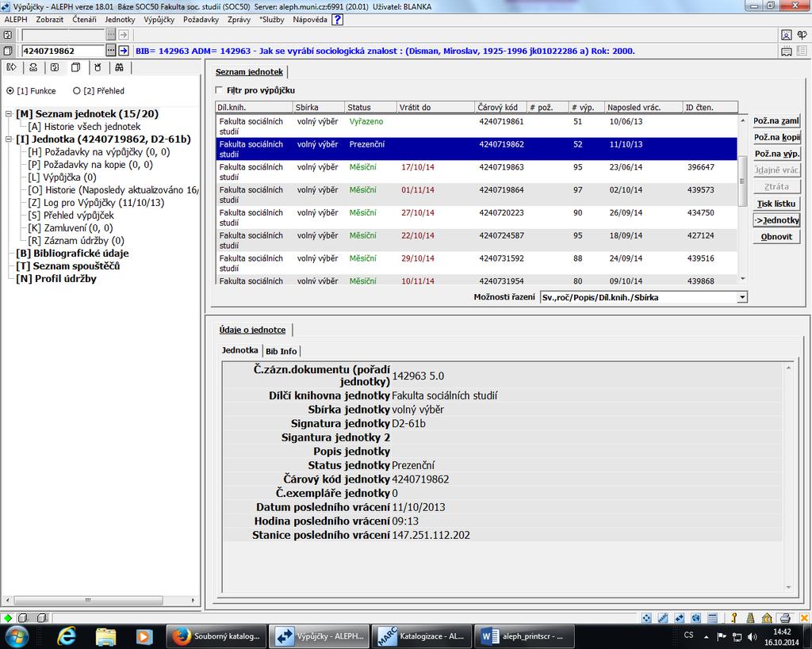
Task: Open Firefox Souborný katalog from taskbar
Action: coord(216,636)
